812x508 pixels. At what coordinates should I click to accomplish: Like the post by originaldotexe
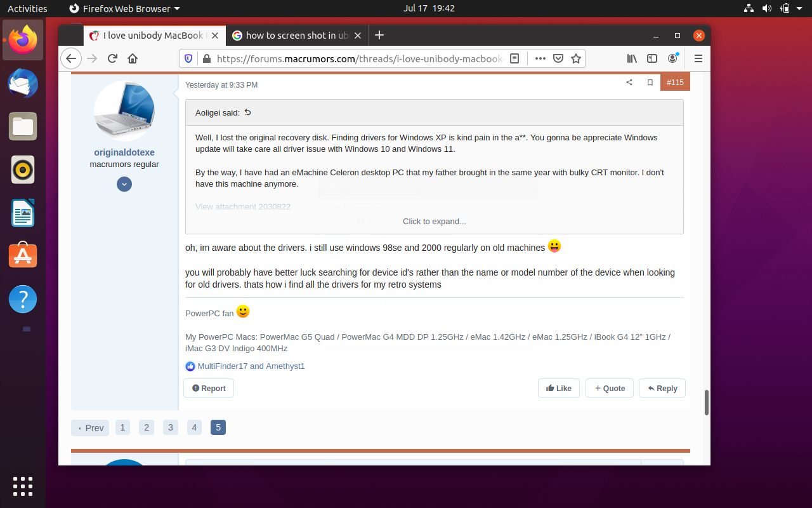pos(559,388)
